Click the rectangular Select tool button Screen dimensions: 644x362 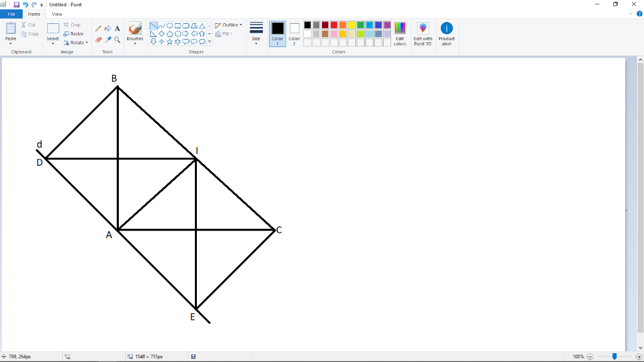click(53, 28)
